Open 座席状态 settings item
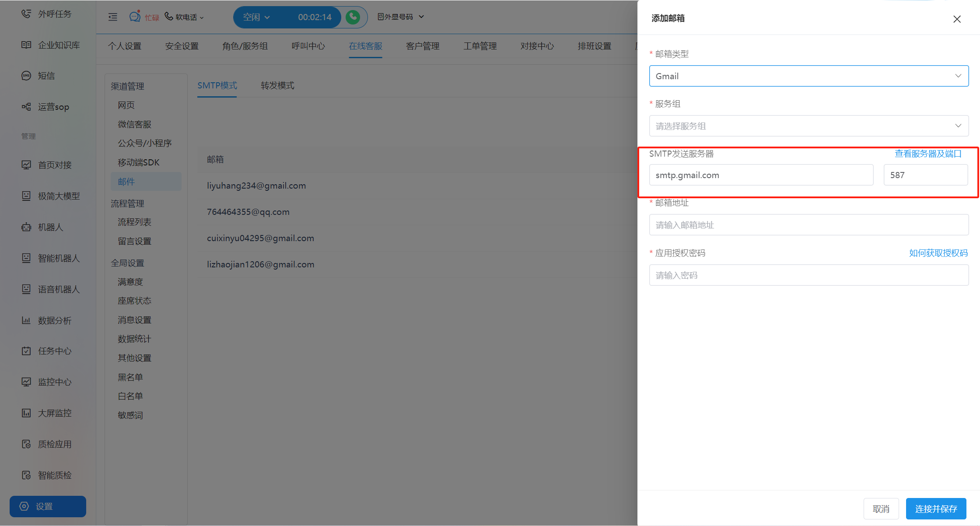 pyautogui.click(x=134, y=301)
